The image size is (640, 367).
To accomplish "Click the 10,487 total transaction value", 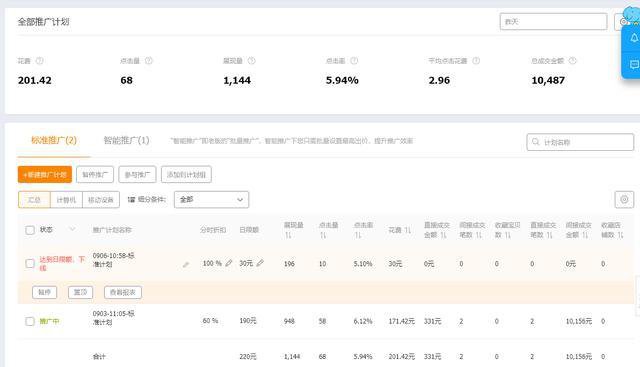I will coord(548,80).
